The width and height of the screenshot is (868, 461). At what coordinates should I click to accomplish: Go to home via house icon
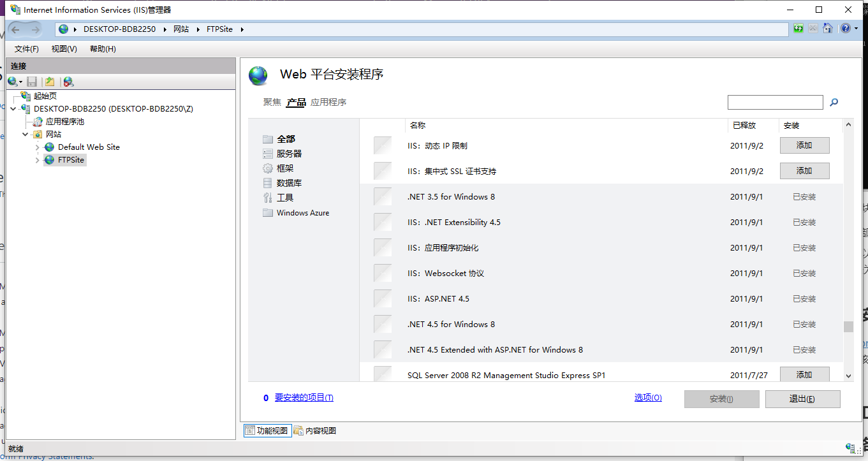pyautogui.click(x=828, y=29)
